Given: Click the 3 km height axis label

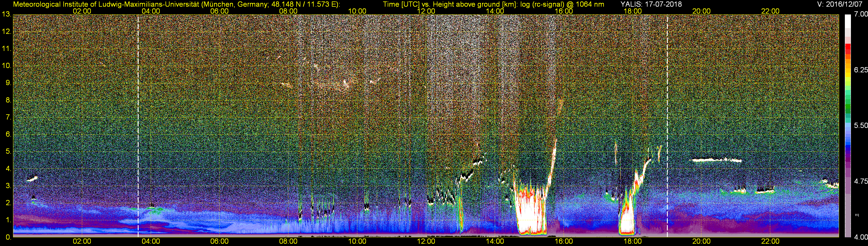Looking at the screenshot, I should point(8,186).
